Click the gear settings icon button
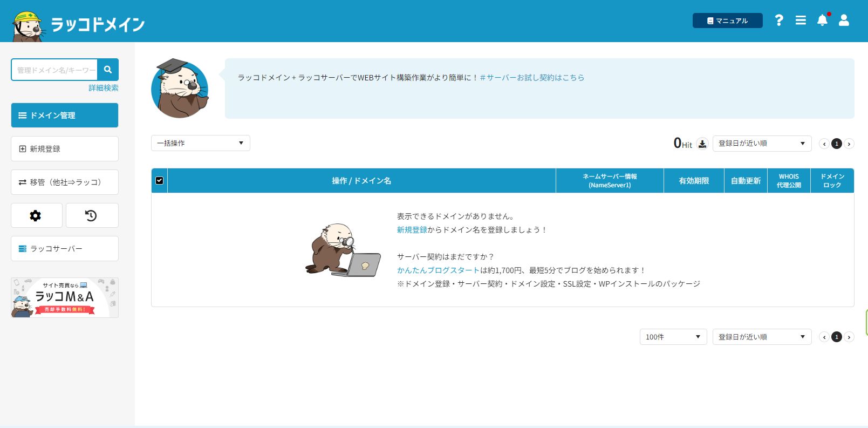 pos(36,215)
